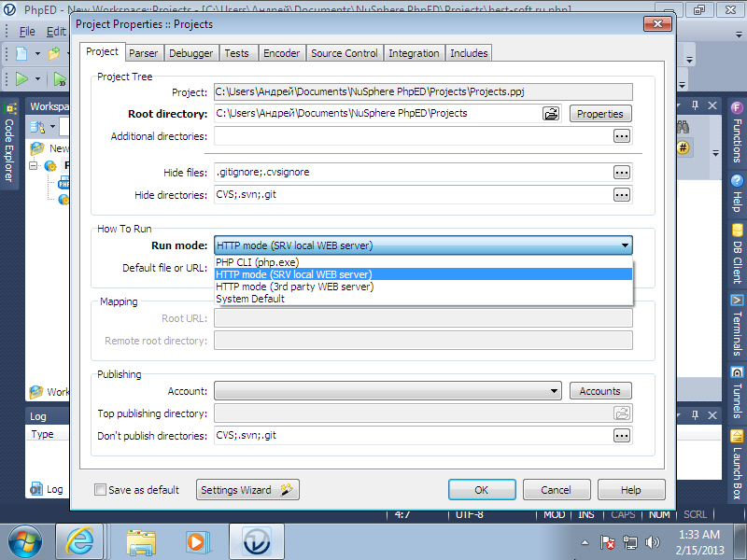Open Windows Media Player taskbar icon
Image resolution: width=747 pixels, height=560 pixels.
[196, 541]
